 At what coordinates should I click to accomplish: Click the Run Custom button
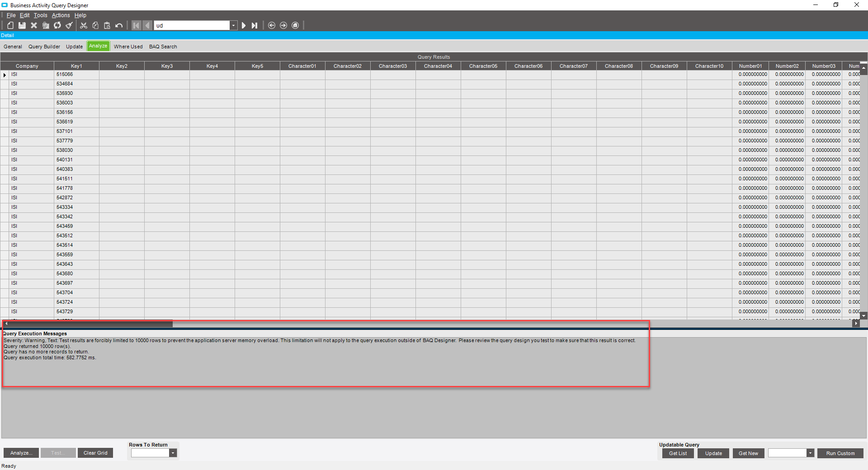[x=840, y=453]
